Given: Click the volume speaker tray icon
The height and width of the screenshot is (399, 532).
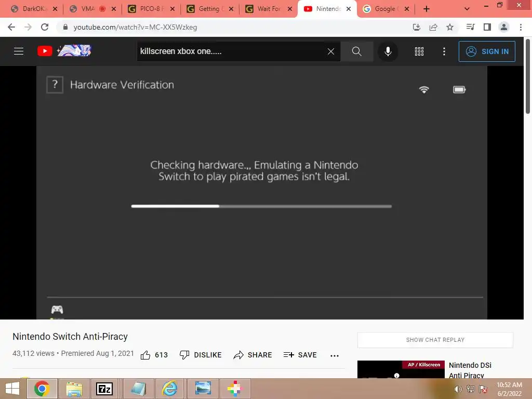Looking at the screenshot, I should point(458,389).
